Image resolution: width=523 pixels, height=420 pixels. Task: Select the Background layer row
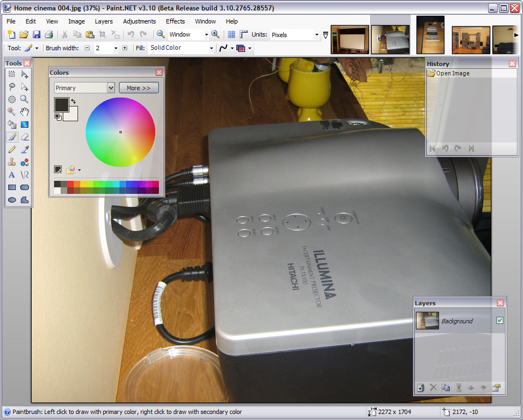coord(460,321)
